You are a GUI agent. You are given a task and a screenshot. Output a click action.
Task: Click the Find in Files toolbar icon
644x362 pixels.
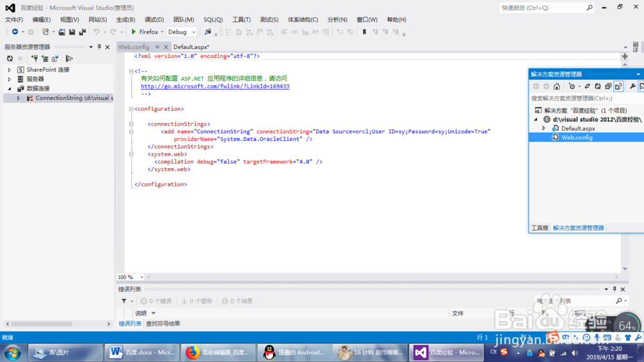click(x=208, y=32)
